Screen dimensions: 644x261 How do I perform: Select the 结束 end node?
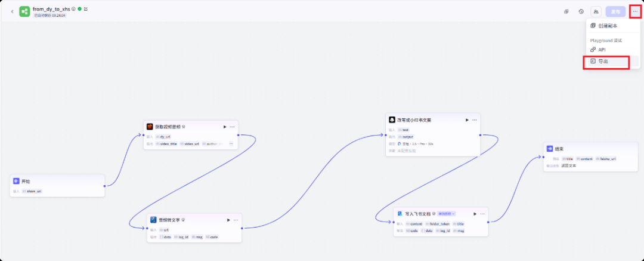[x=590, y=149]
